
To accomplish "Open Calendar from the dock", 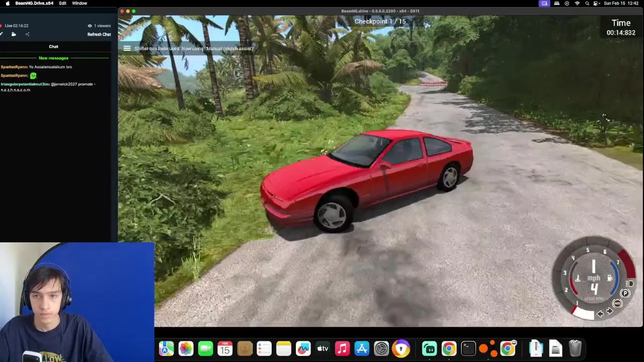I will [225, 348].
